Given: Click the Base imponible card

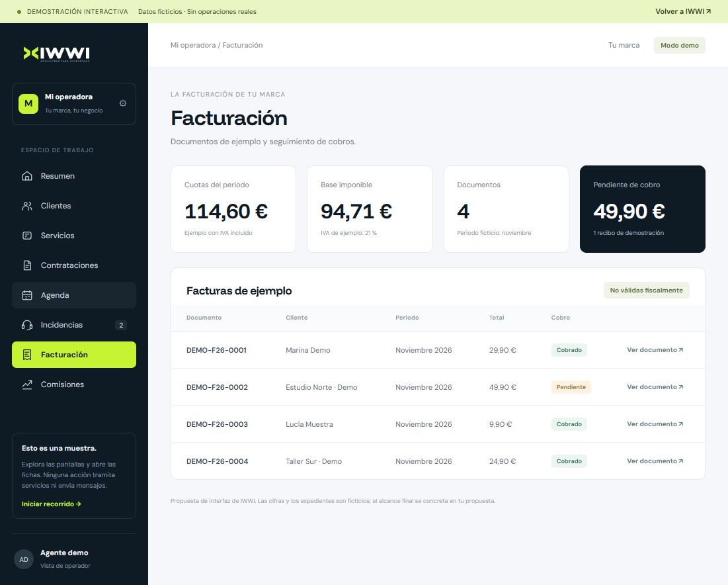Looking at the screenshot, I should coord(370,209).
